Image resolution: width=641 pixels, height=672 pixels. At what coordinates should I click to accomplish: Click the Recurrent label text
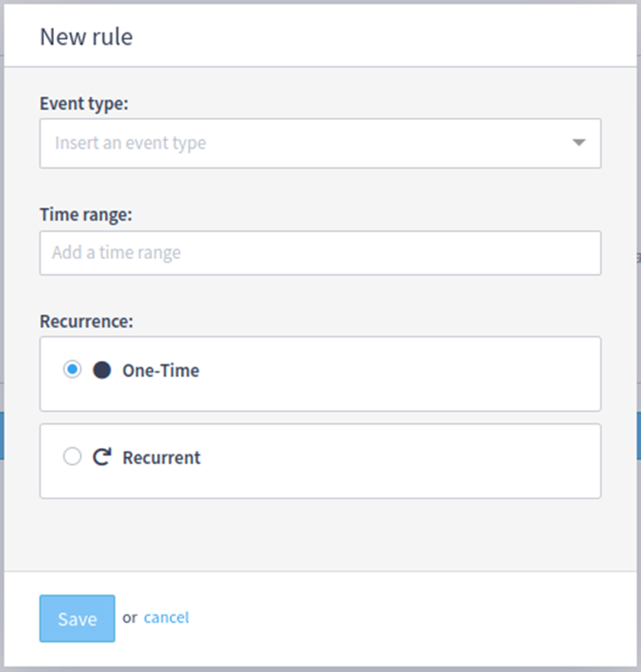162,458
